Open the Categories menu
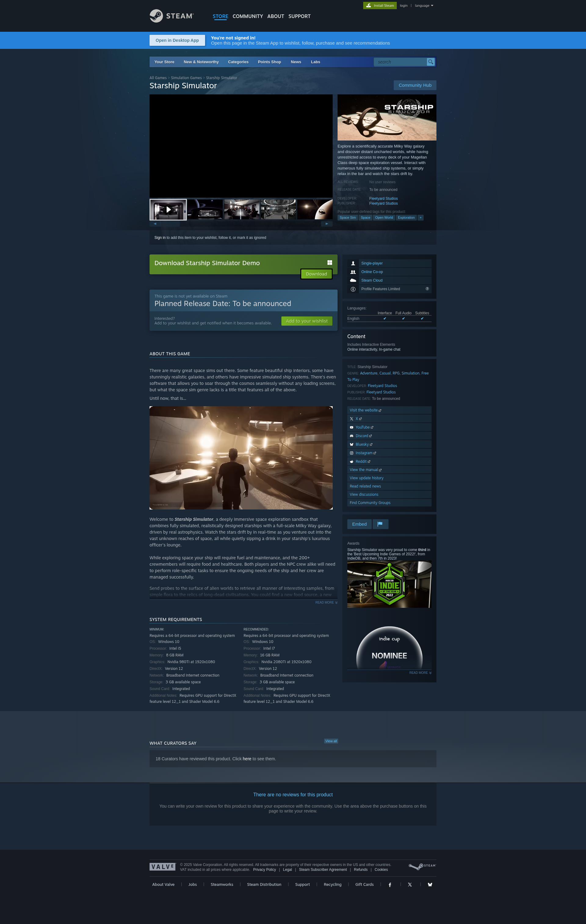This screenshot has width=586, height=924. click(238, 62)
